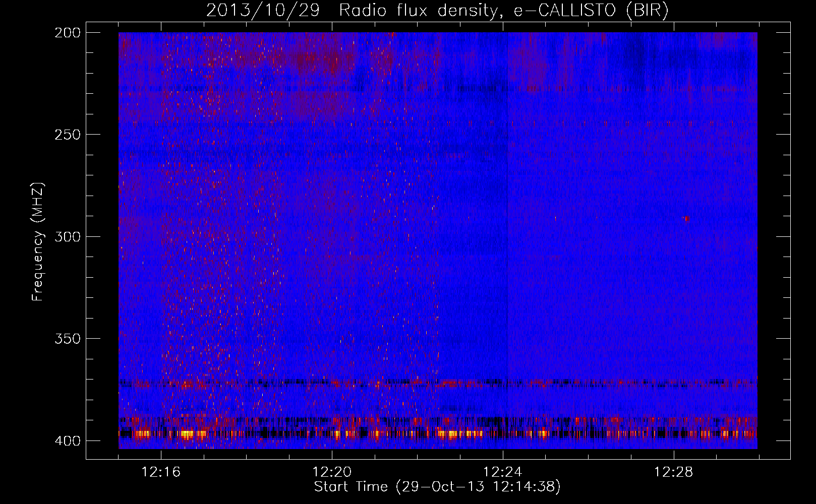The width and height of the screenshot is (816, 504).
Task: Click the isolated red spot near 12:28 at 290 MHz
Action: pos(686,219)
